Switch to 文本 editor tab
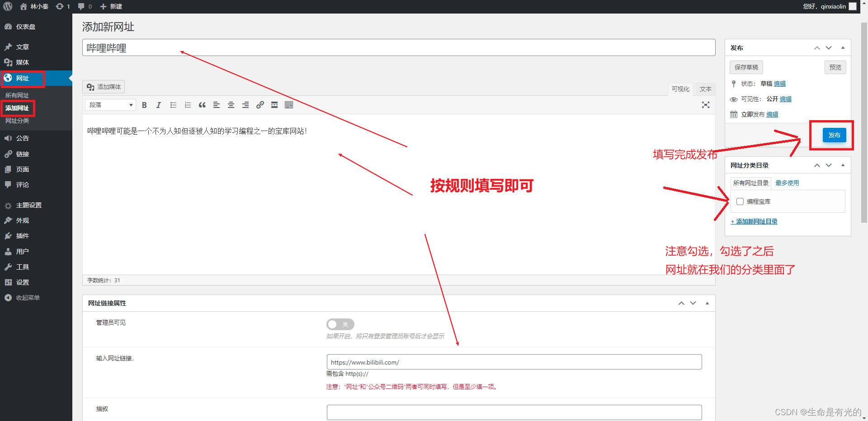 tap(705, 89)
